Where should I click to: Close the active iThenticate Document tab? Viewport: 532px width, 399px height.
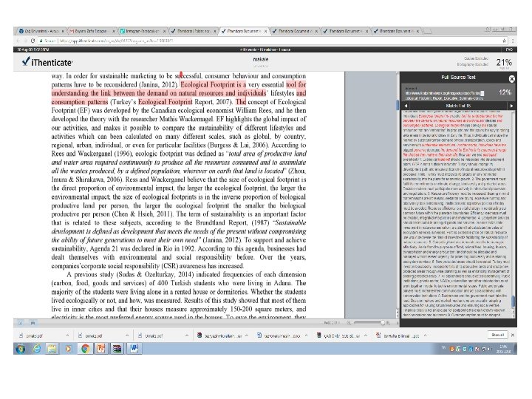(x=265, y=31)
